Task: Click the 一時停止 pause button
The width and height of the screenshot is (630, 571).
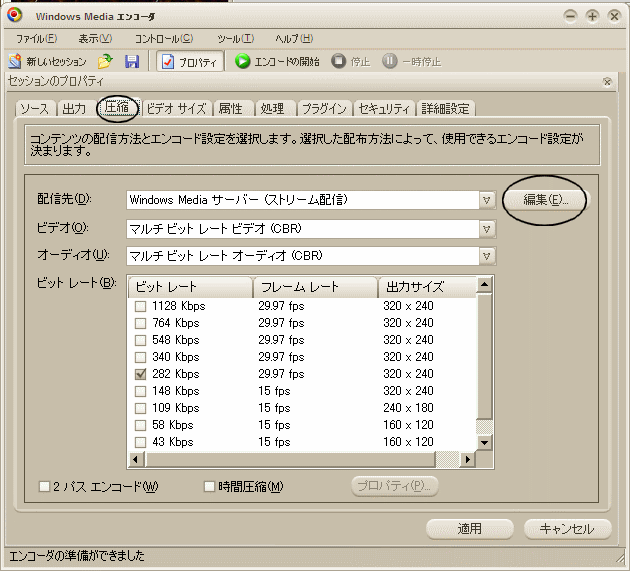Action: pos(411,61)
